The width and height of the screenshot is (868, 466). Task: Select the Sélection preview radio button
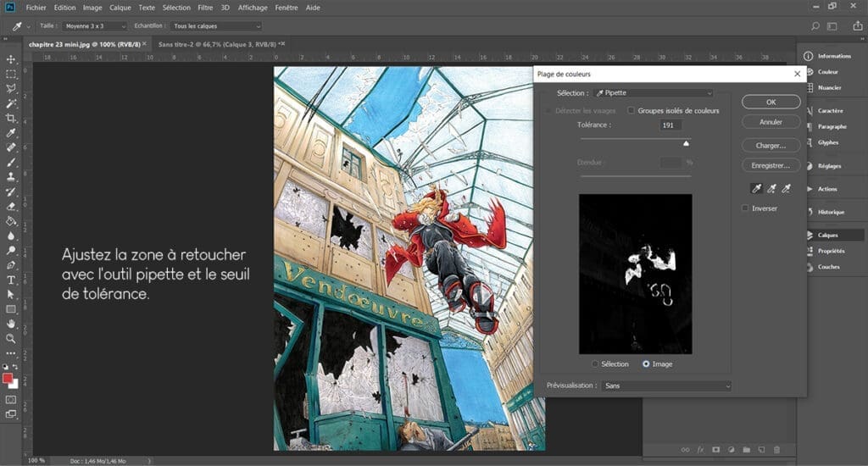coord(595,363)
